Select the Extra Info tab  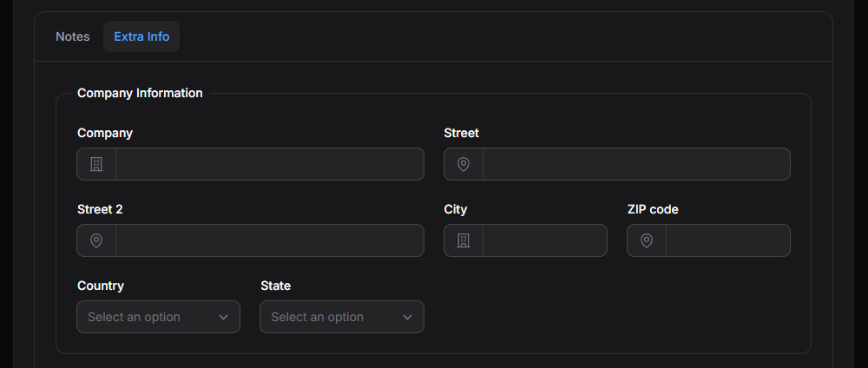[x=141, y=36]
